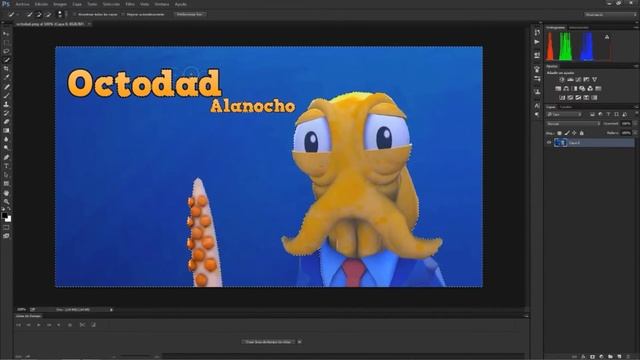The image size is (640, 360).
Task: Select the Eraser tool
Action: coord(6,122)
